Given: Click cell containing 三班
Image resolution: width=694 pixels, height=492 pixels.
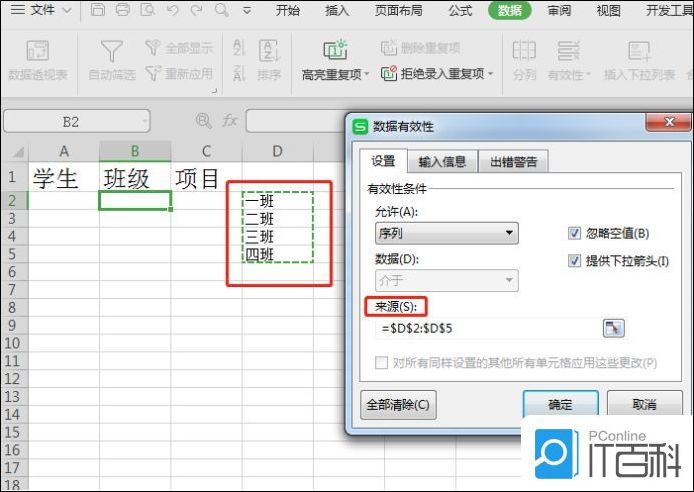Looking at the screenshot, I should pos(278,237).
